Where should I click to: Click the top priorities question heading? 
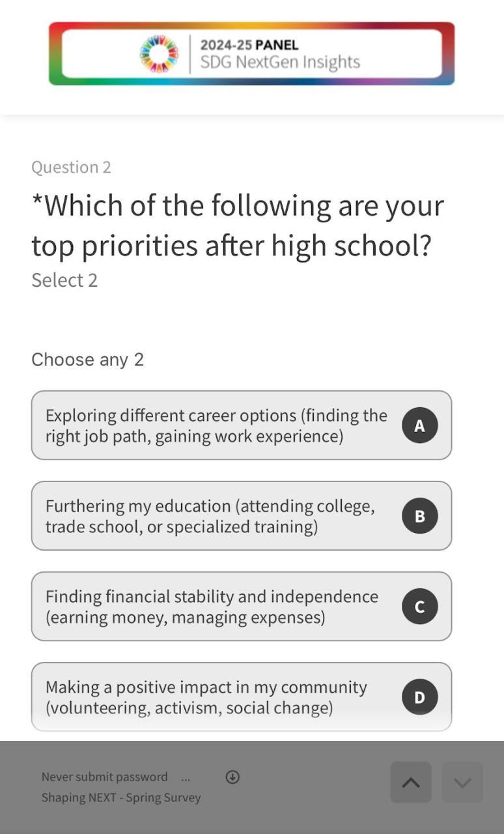pyautogui.click(x=238, y=225)
